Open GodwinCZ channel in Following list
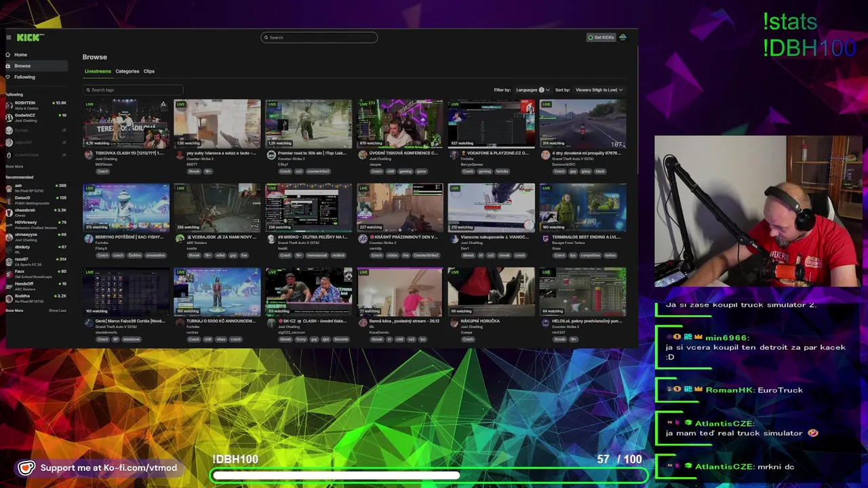This screenshot has width=868, height=488. pos(36,117)
